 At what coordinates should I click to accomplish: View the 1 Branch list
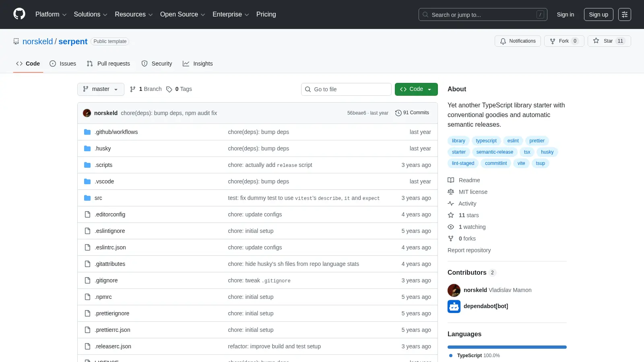click(146, 89)
